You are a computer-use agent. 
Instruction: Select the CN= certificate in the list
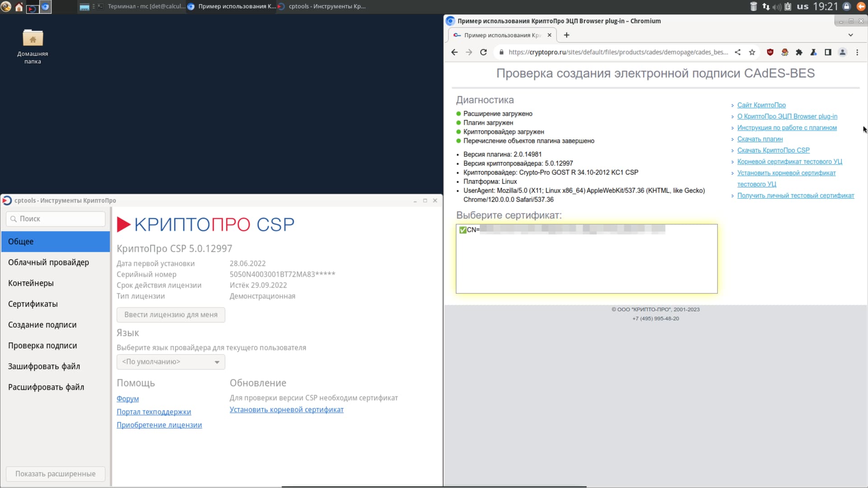(586, 230)
